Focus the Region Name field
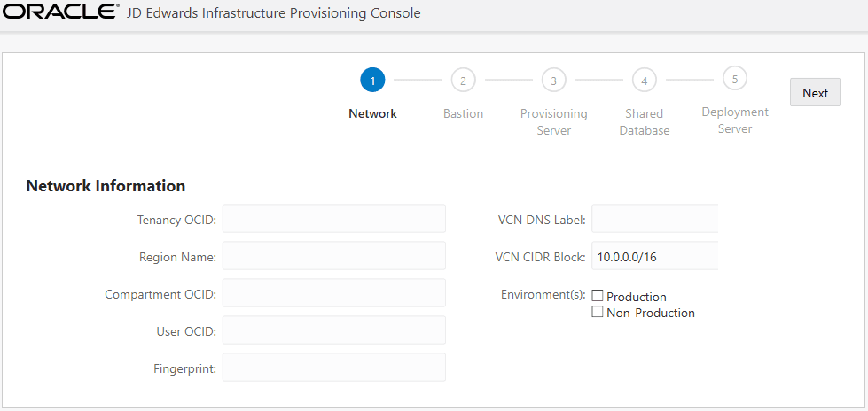The width and height of the screenshot is (868, 411). (x=333, y=256)
